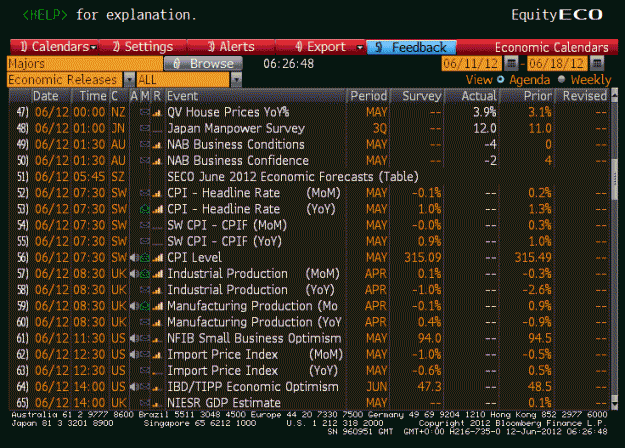Click envelope icon on Japan Manpower Survey row

pyautogui.click(x=145, y=129)
